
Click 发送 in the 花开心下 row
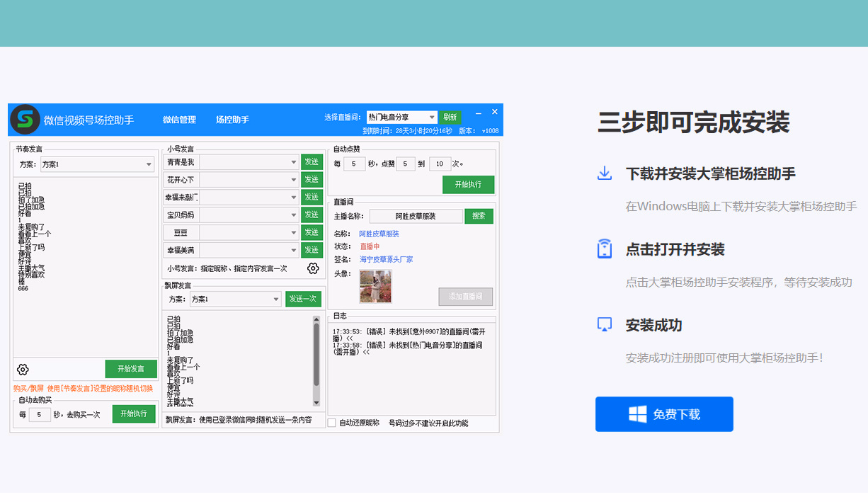[x=312, y=180]
